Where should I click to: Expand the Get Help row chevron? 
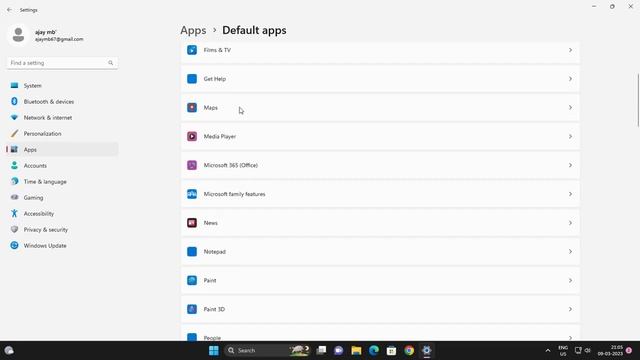tap(570, 79)
